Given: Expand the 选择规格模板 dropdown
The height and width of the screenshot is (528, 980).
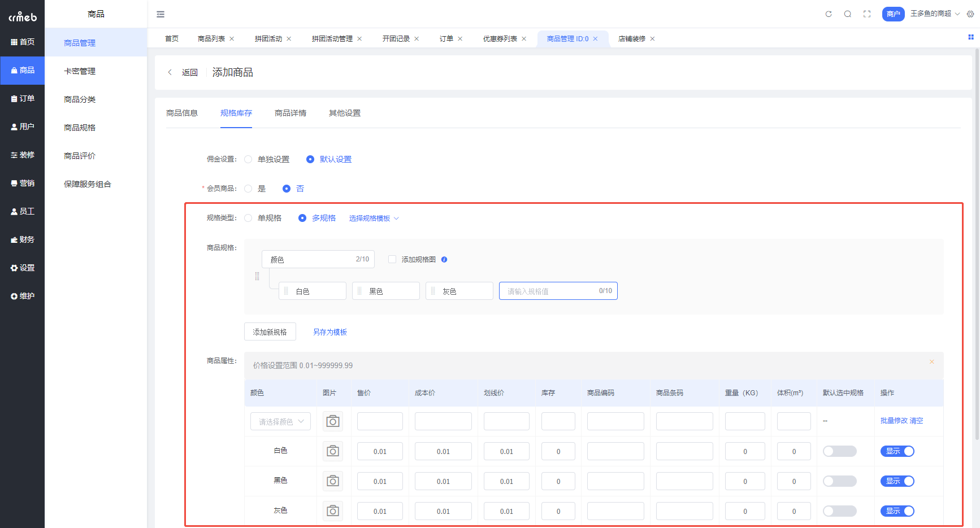Looking at the screenshot, I should point(374,217).
